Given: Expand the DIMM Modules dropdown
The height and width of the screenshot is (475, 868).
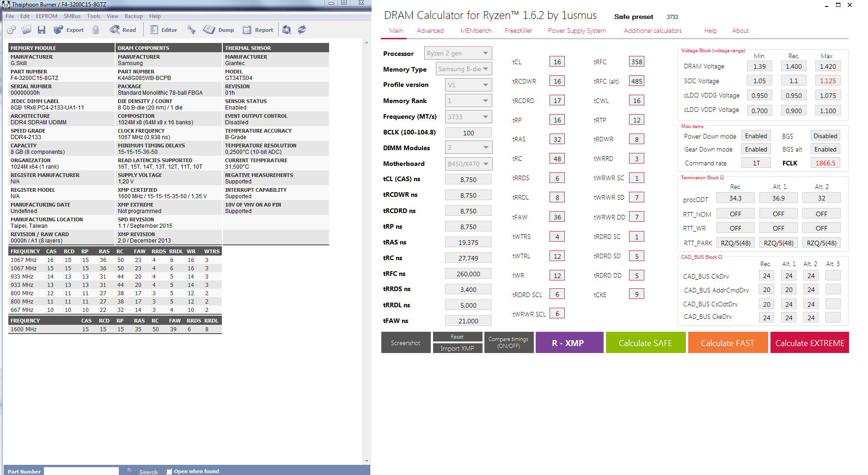Looking at the screenshot, I should 468,147.
